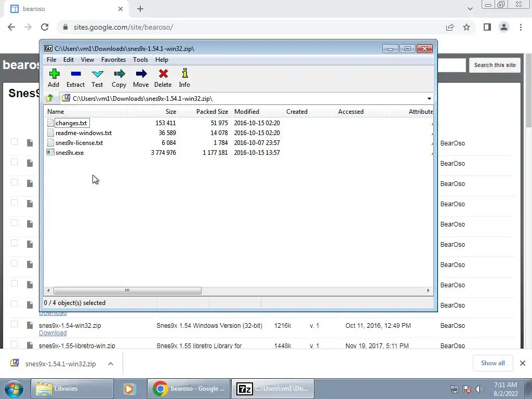532x399 pixels.
Task: Go back in Chrome browser
Action: coord(11,27)
